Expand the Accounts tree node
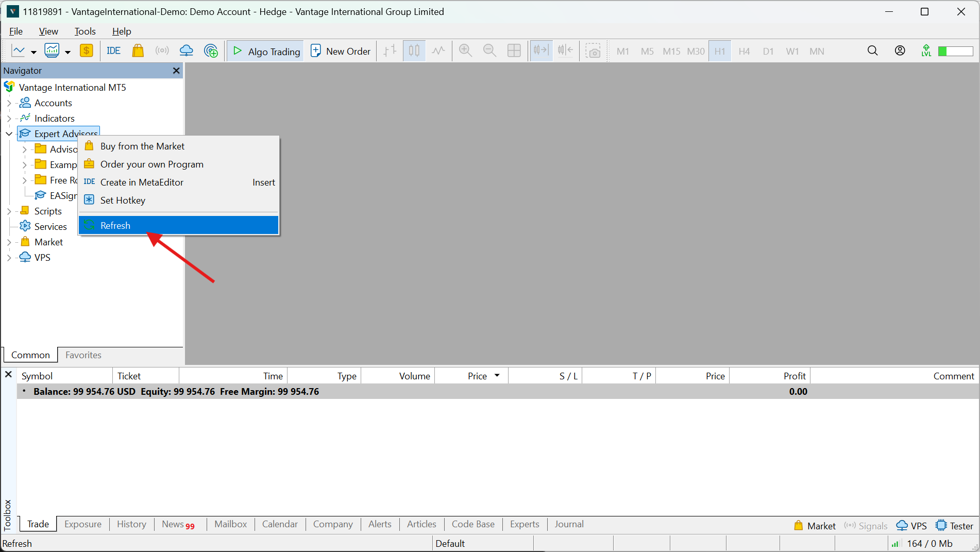Image resolution: width=980 pixels, height=552 pixels. pyautogui.click(x=9, y=103)
